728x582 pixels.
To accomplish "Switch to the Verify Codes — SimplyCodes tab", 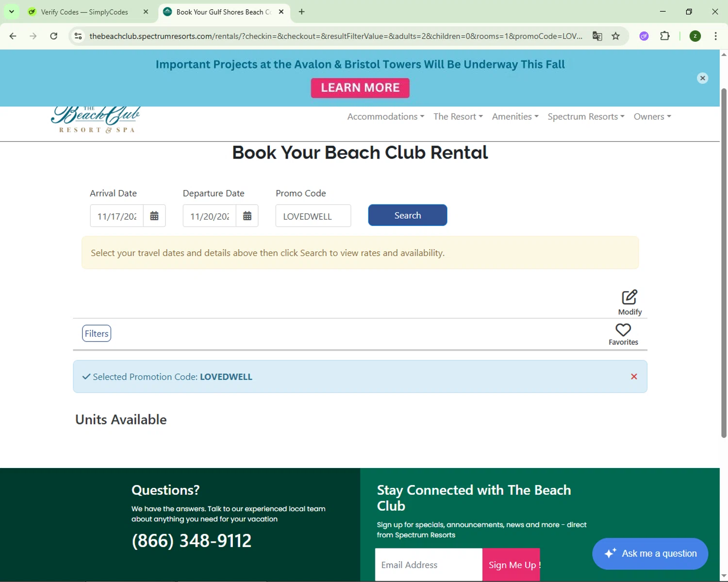I will (84, 12).
